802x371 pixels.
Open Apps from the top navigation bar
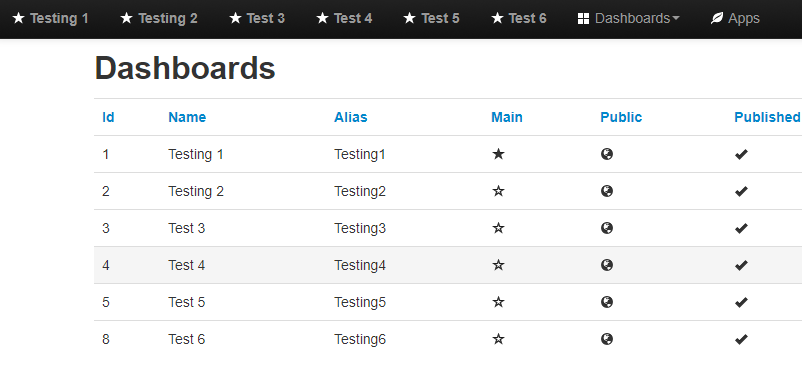coord(735,18)
